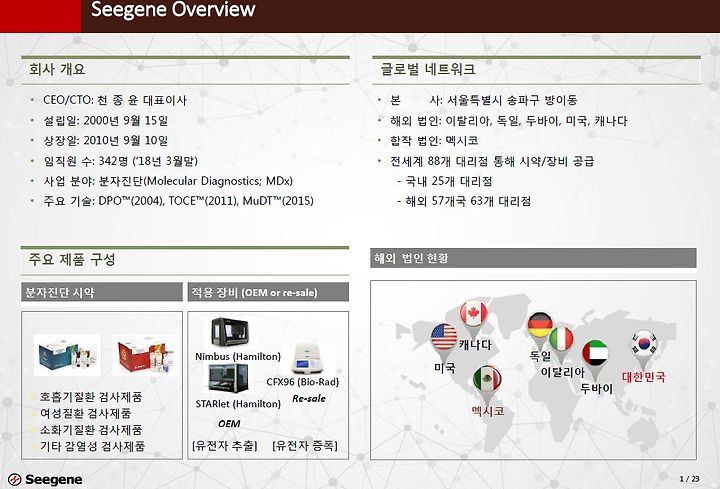Click the CEO/CTO 천종윤 대표이사 line
The width and height of the screenshot is (720, 489).
115,100
